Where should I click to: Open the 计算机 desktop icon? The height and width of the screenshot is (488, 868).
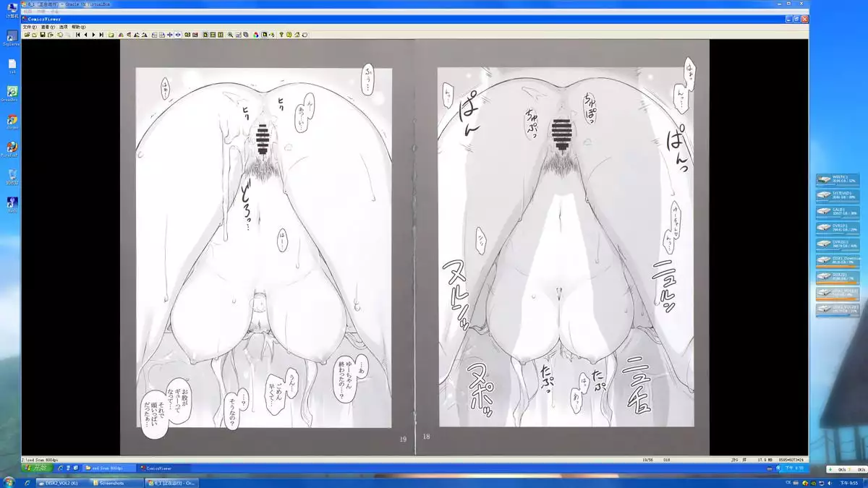click(x=12, y=9)
